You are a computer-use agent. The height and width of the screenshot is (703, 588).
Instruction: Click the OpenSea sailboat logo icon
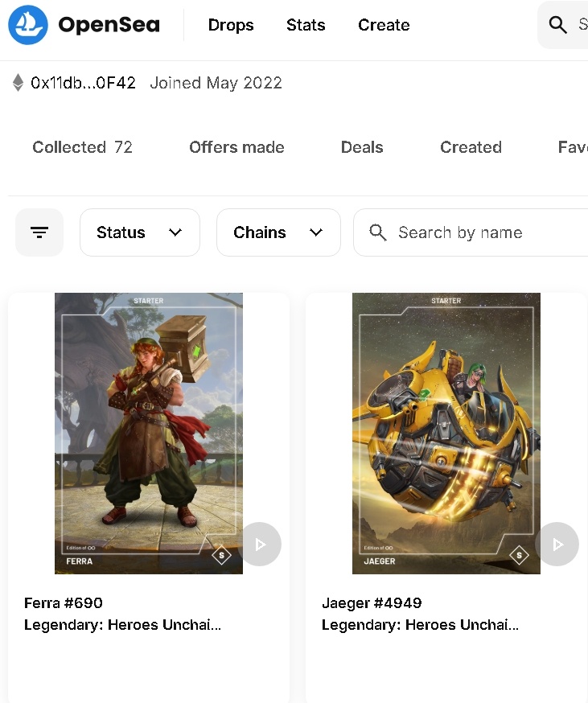[x=28, y=25]
